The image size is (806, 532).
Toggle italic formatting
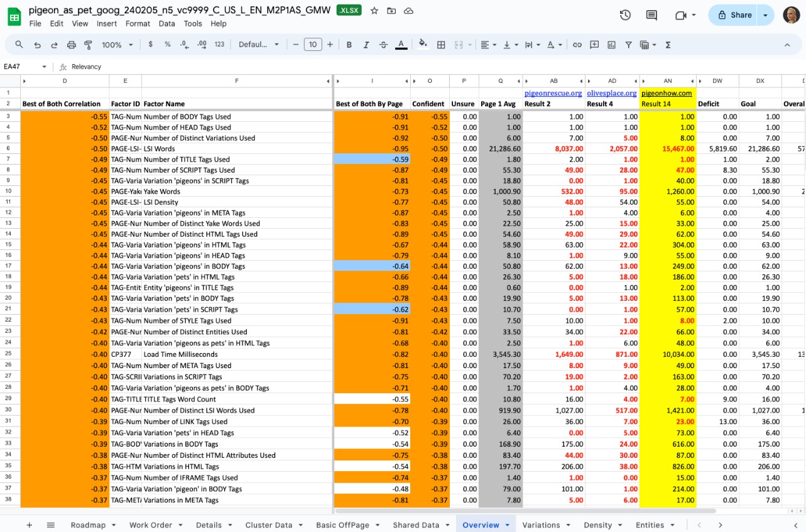click(x=366, y=45)
